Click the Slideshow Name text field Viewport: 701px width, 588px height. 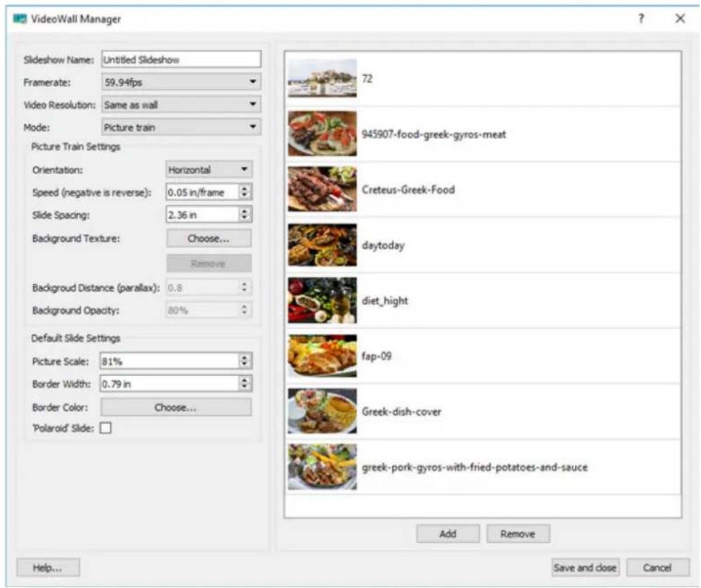click(x=181, y=59)
